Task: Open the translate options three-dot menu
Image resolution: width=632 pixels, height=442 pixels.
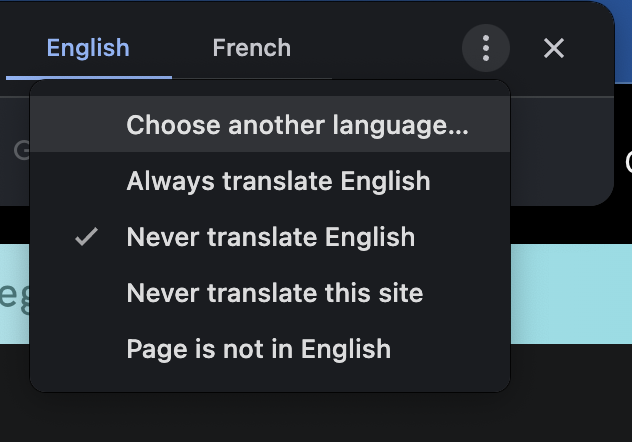Action: [x=485, y=48]
